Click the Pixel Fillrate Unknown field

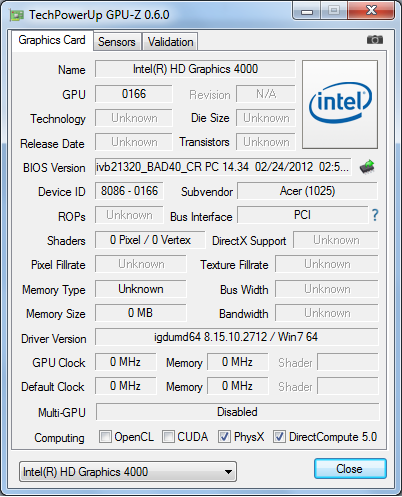click(141, 264)
